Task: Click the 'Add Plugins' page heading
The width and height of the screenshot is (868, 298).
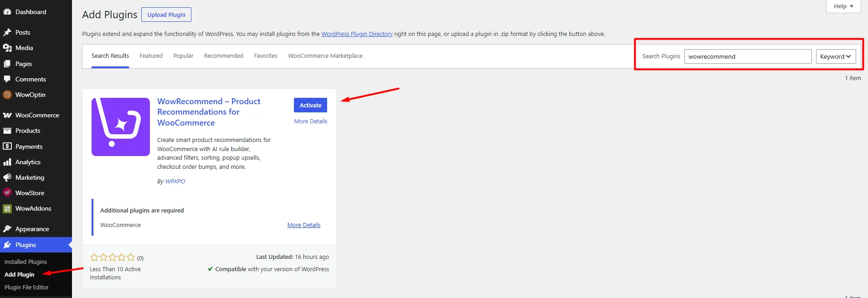Action: point(109,15)
